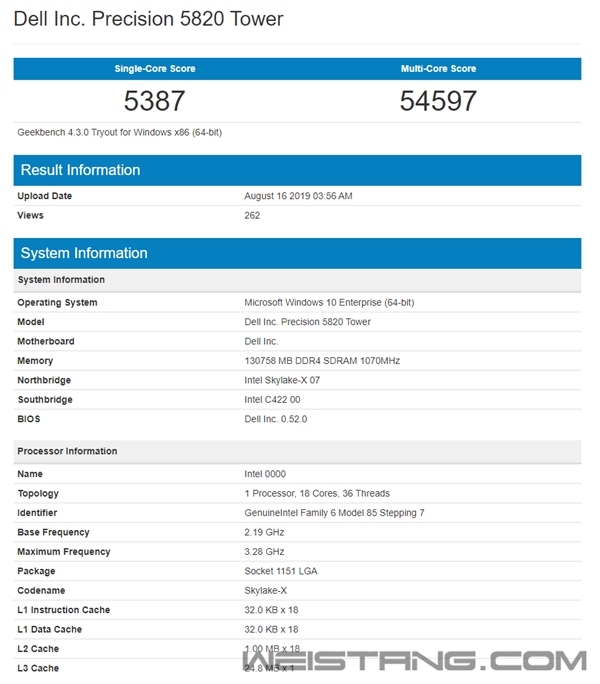
Task: Click the Processor Information subsection header
Action: (67, 451)
